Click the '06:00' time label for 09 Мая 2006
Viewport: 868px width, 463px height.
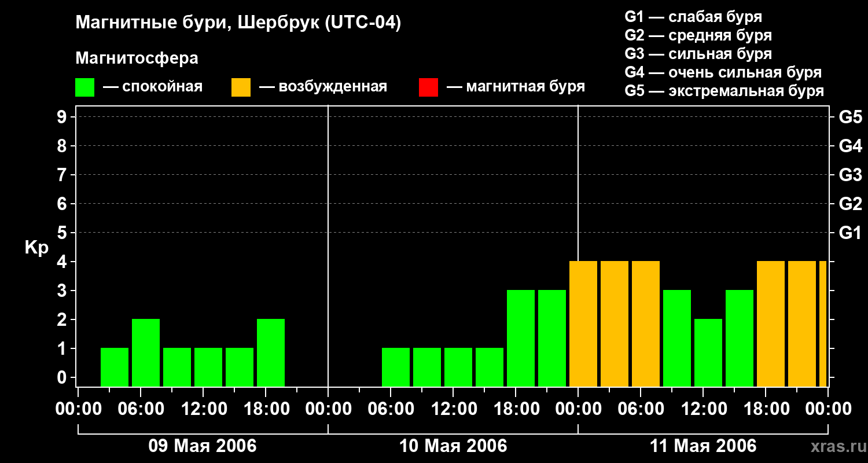click(x=141, y=409)
